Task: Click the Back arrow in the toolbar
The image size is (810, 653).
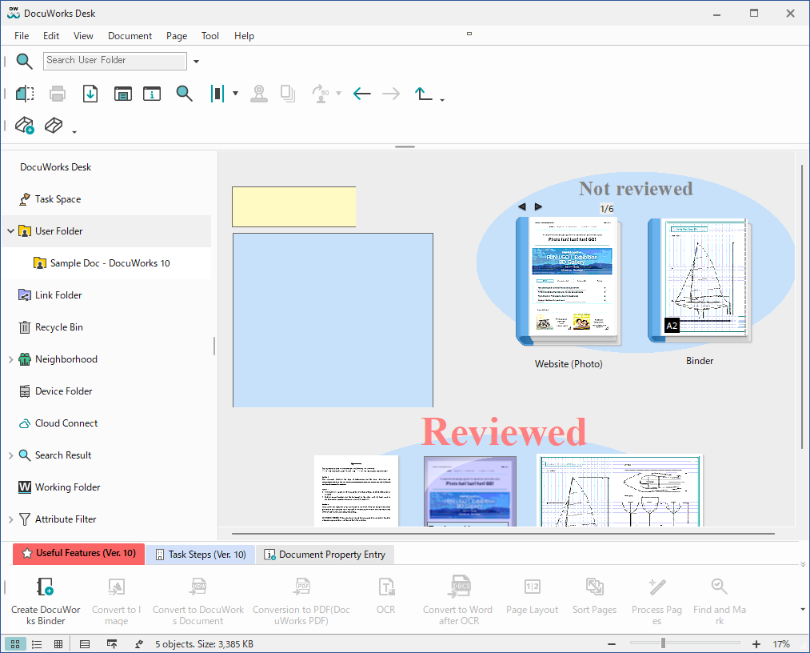Action: [x=362, y=94]
